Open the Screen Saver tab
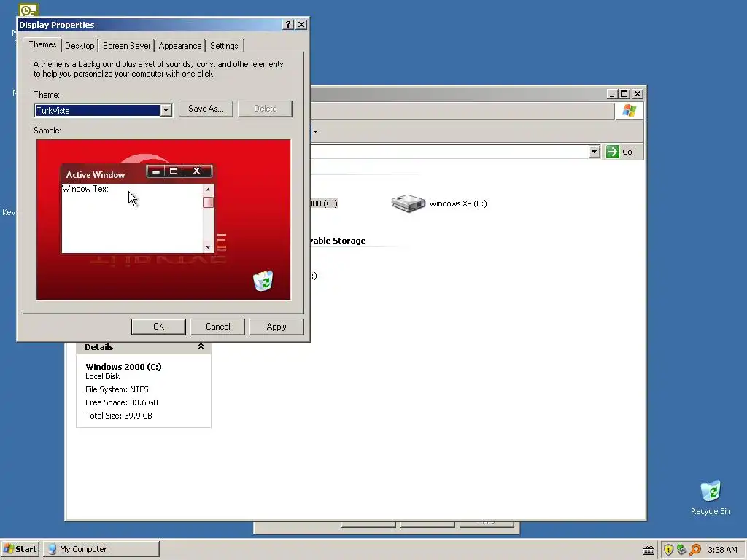 coord(127,46)
